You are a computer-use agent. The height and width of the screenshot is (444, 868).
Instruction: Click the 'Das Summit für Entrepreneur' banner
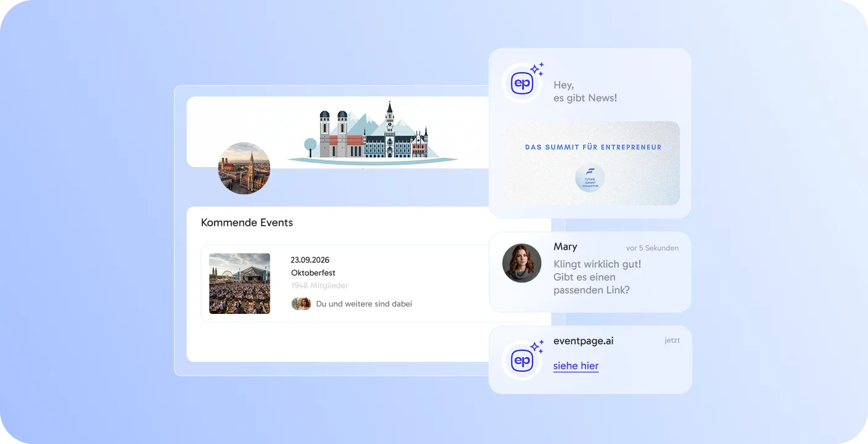pyautogui.click(x=592, y=147)
